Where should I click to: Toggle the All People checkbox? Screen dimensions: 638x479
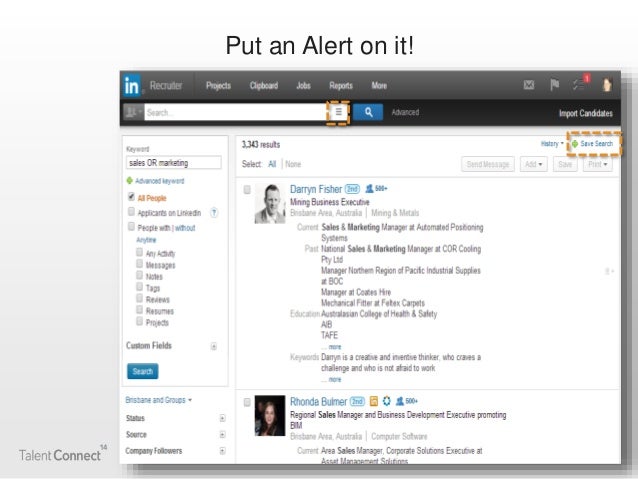tap(131, 197)
